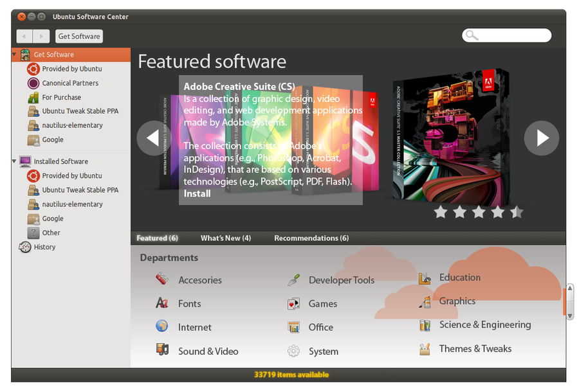Open the Themes & Tweaks department link
This screenshot has height=392, width=579.
[475, 349]
